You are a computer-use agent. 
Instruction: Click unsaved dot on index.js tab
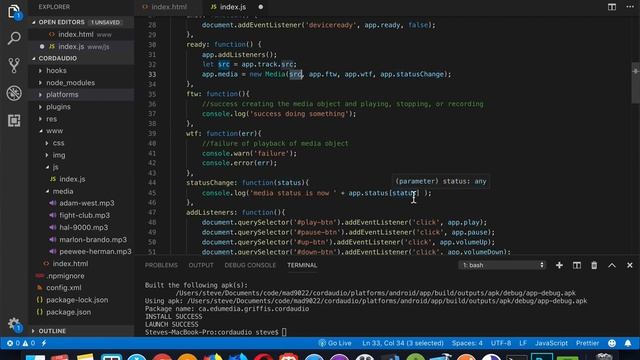(x=260, y=7)
